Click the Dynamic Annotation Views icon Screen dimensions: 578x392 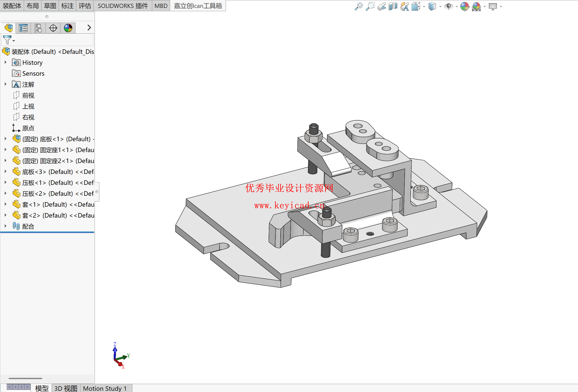[405, 6]
